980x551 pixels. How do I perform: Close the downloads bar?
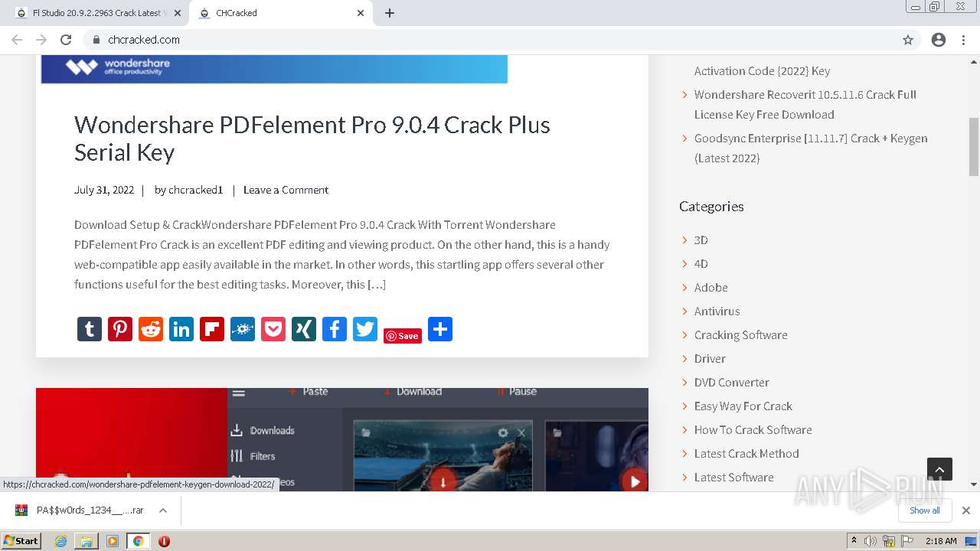point(966,510)
